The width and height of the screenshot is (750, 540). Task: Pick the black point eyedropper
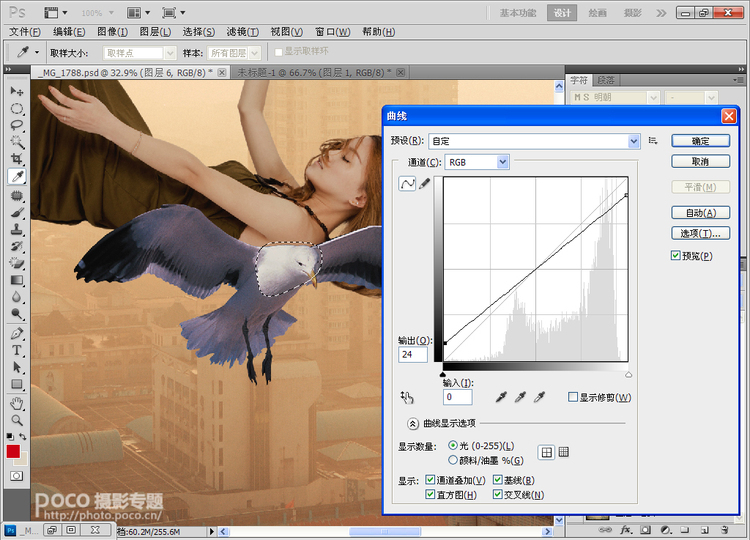pos(501,397)
